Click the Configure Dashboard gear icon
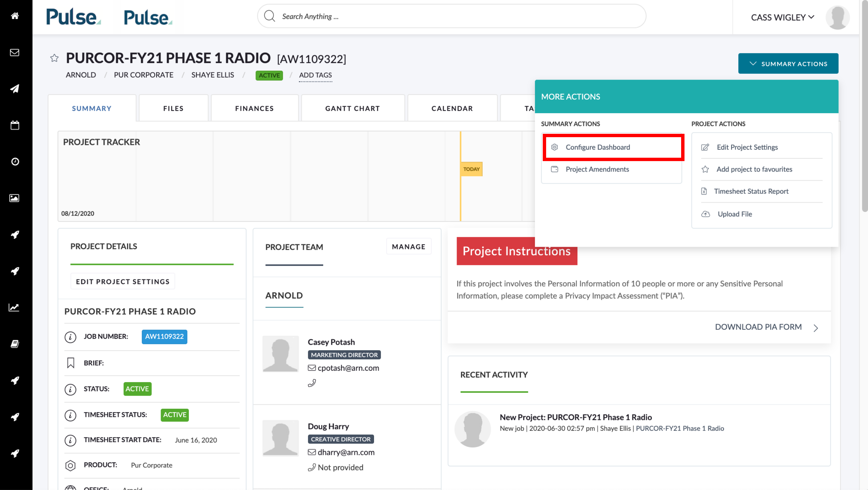The height and width of the screenshot is (490, 868). (x=555, y=147)
